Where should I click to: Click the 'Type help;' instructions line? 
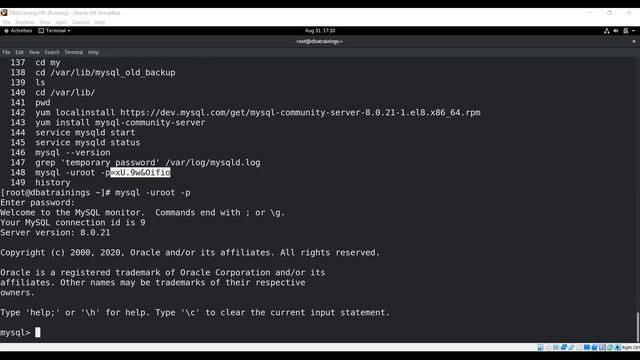coord(195,312)
